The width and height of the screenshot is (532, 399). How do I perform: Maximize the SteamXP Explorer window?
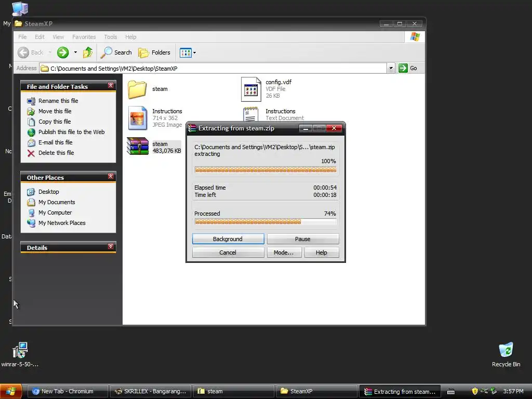[400, 24]
